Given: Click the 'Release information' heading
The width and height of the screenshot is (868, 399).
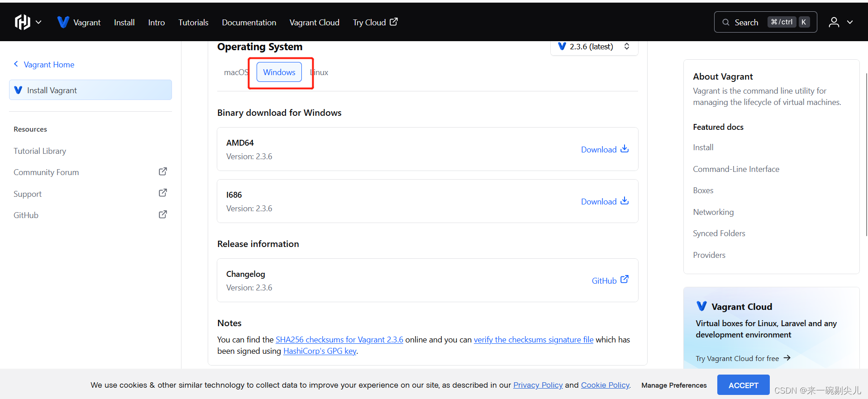Looking at the screenshot, I should 258,244.
